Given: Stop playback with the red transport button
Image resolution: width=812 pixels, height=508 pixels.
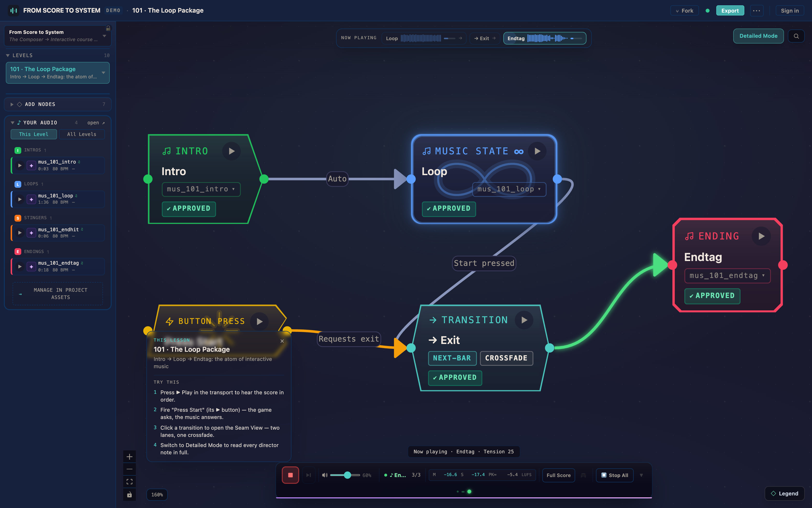Looking at the screenshot, I should [x=290, y=475].
